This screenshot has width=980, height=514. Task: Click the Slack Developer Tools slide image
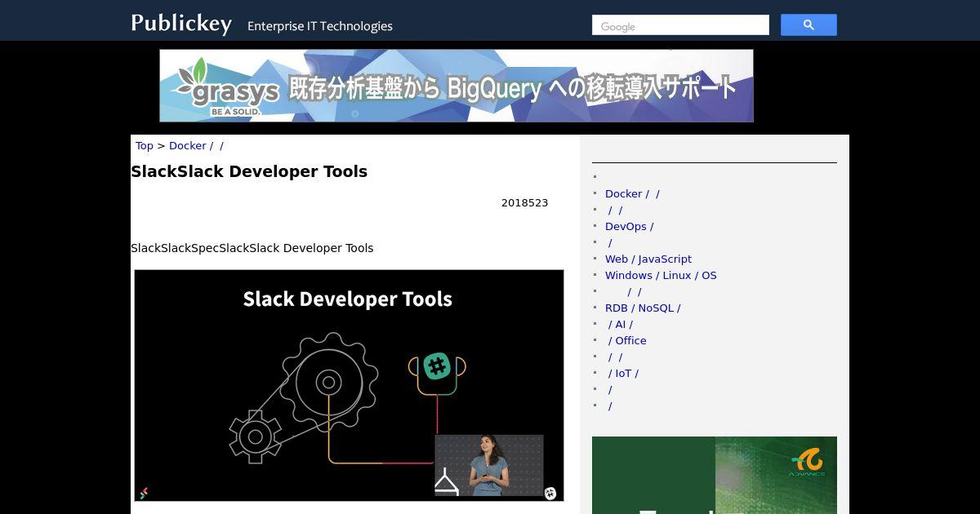pos(349,385)
